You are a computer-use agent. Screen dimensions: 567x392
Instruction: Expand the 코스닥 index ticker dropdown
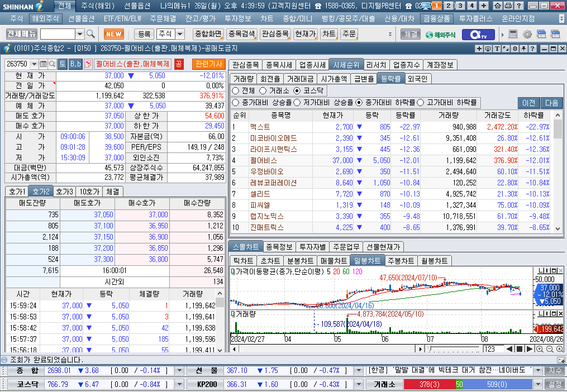point(179,384)
